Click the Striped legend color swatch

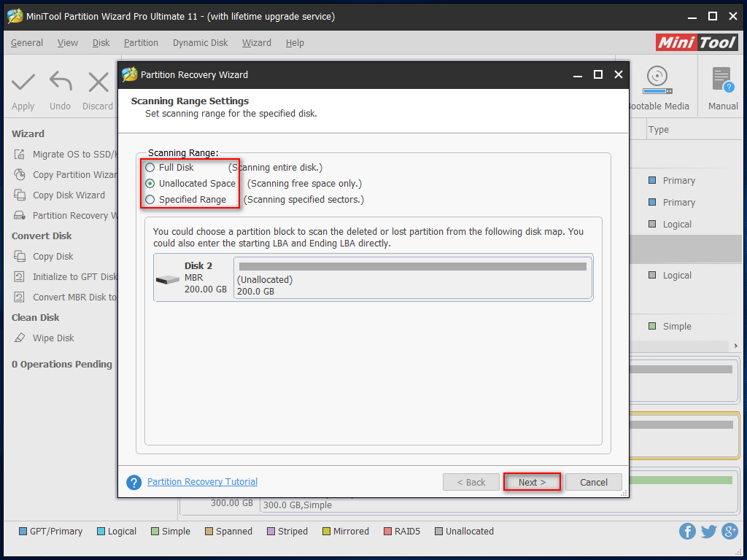[271, 532]
